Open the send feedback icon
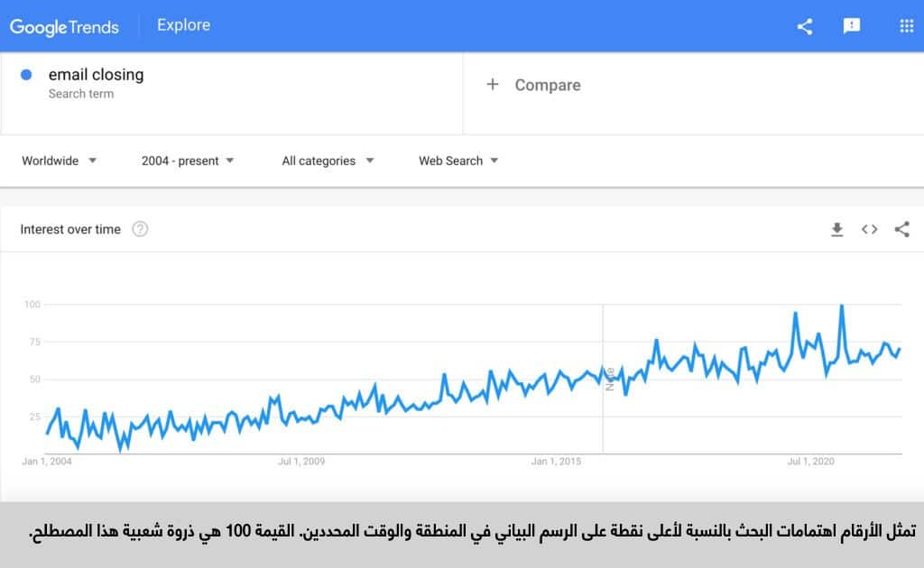The width and height of the screenshot is (924, 568). pos(852,26)
